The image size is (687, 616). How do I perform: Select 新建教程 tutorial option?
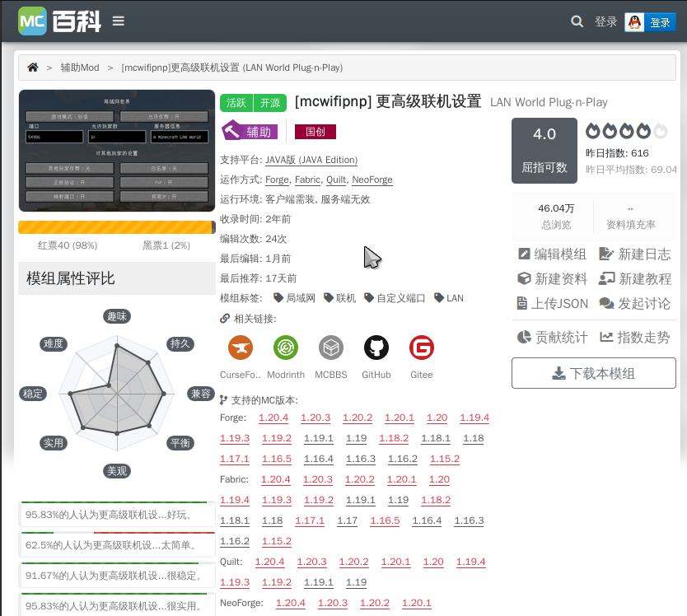point(635,278)
